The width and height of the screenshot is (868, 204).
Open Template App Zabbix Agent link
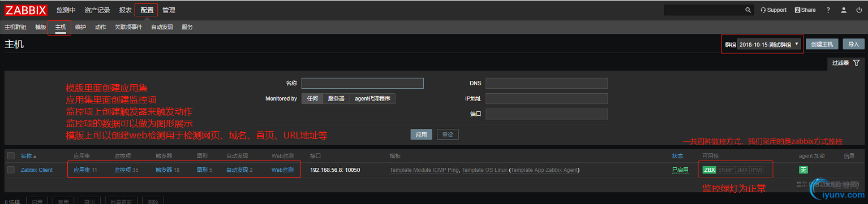pyautogui.click(x=544, y=170)
